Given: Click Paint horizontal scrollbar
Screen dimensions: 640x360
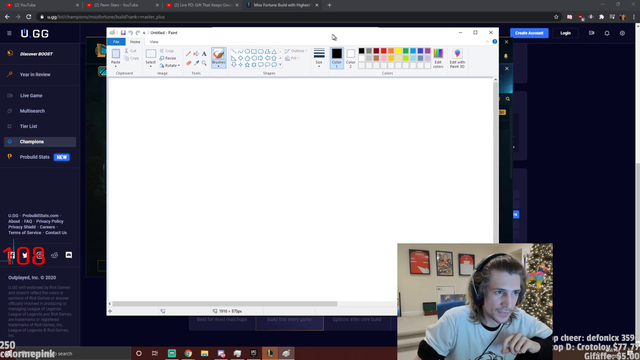Looking at the screenshot, I should (225, 304).
